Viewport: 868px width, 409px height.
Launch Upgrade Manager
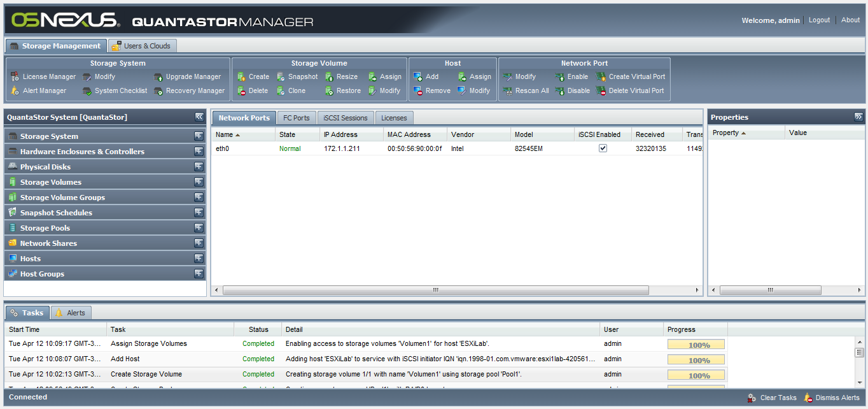[187, 76]
